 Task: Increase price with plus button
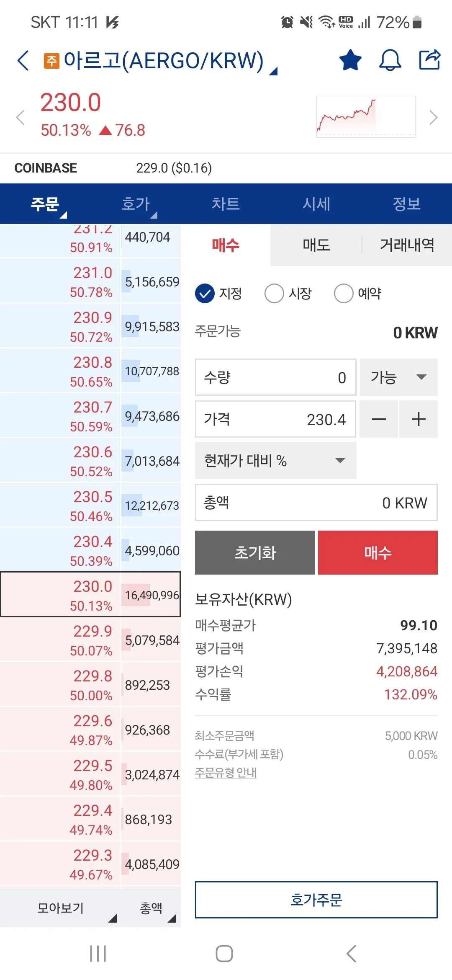click(419, 419)
